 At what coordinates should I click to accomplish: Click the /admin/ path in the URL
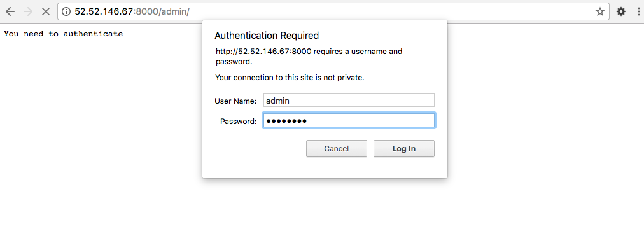pyautogui.click(x=174, y=11)
